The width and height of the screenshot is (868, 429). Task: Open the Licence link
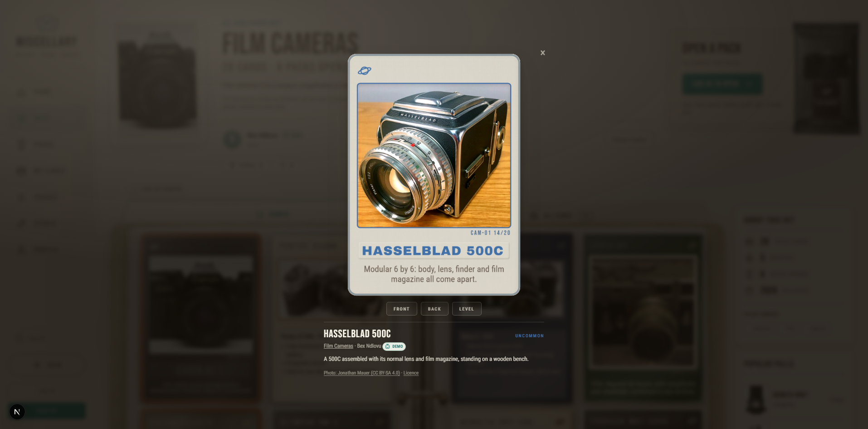click(x=411, y=373)
